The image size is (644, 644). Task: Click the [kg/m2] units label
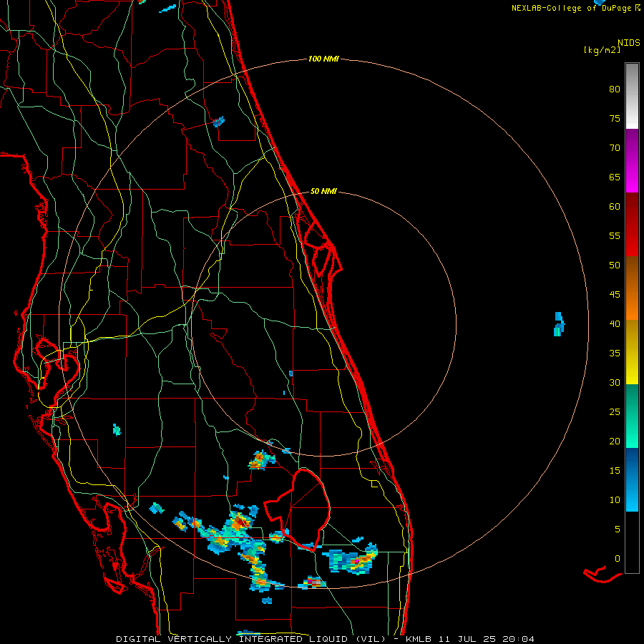click(x=602, y=50)
